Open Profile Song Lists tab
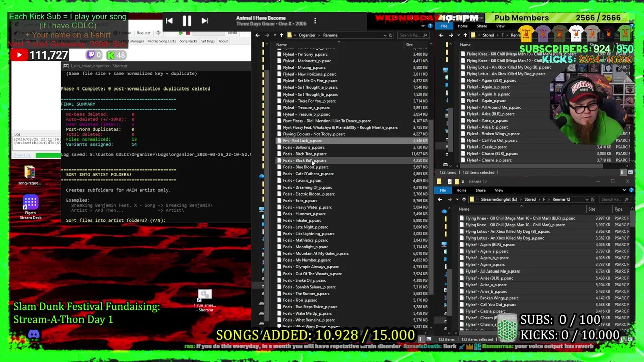This screenshot has height=362, width=644. coord(162,41)
